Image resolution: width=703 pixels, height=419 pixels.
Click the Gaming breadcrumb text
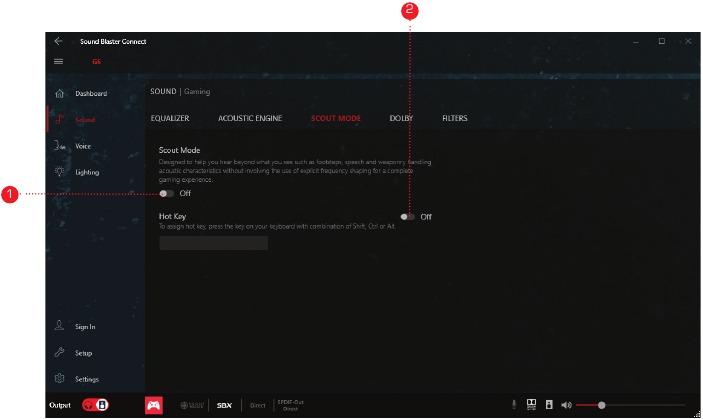[197, 91]
